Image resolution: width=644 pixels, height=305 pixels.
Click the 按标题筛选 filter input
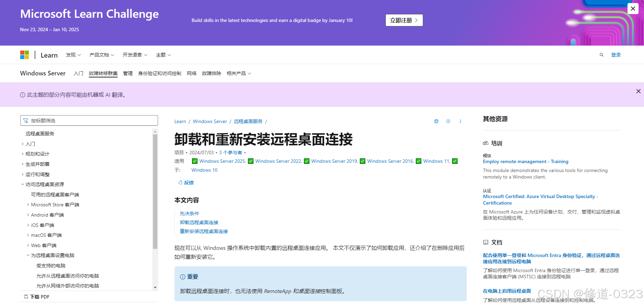[89, 121]
